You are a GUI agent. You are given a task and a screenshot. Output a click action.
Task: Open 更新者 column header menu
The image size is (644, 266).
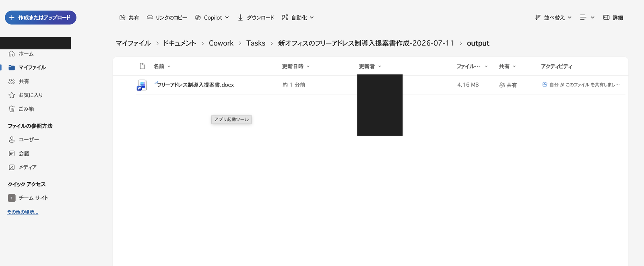pyautogui.click(x=370, y=66)
